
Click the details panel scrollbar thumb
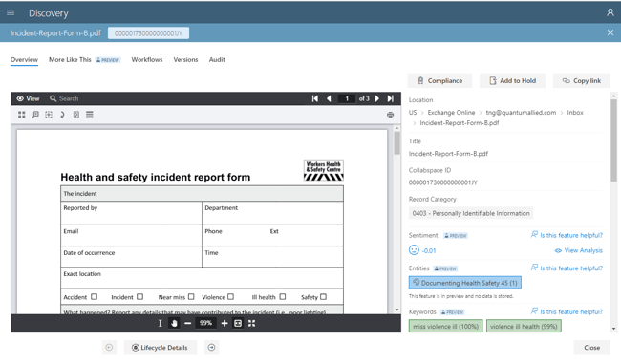[x=613, y=140]
